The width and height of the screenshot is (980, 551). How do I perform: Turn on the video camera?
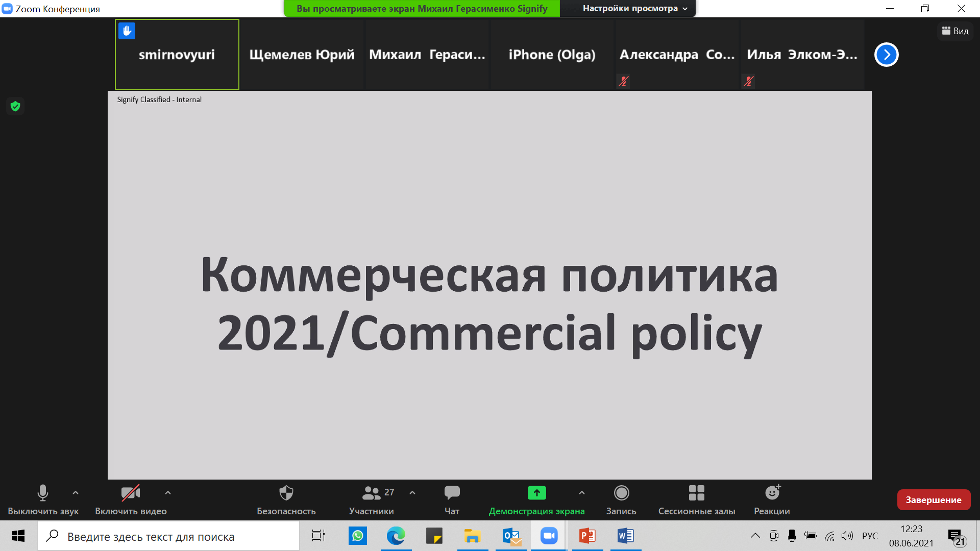[131, 493]
